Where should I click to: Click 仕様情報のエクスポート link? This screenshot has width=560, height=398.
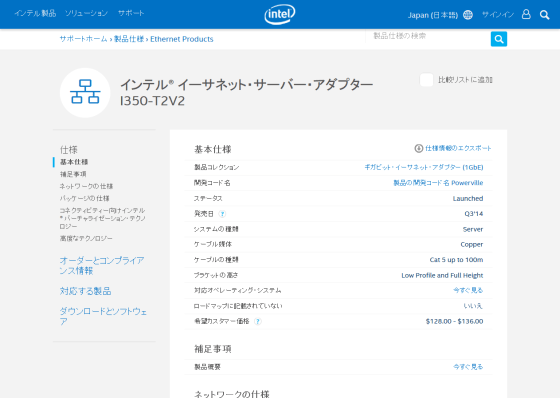pos(458,148)
